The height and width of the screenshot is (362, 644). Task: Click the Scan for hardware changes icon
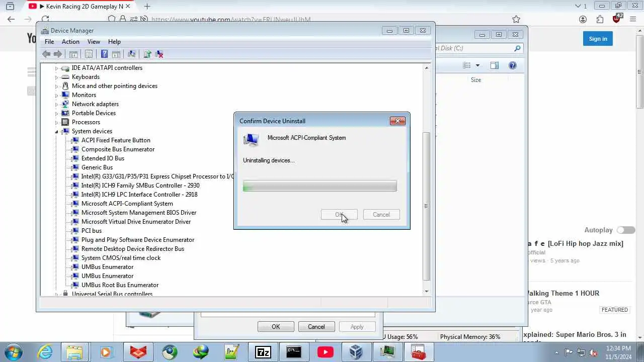[x=132, y=54]
